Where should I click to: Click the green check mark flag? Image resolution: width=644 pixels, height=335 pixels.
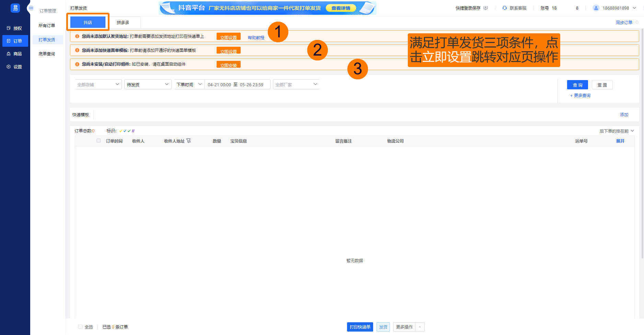click(129, 131)
